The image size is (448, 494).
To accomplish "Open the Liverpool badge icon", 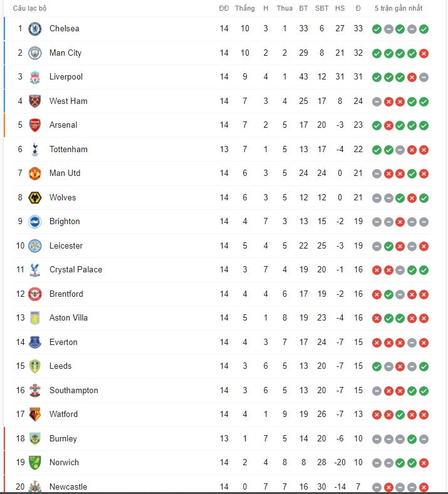I will click(34, 77).
